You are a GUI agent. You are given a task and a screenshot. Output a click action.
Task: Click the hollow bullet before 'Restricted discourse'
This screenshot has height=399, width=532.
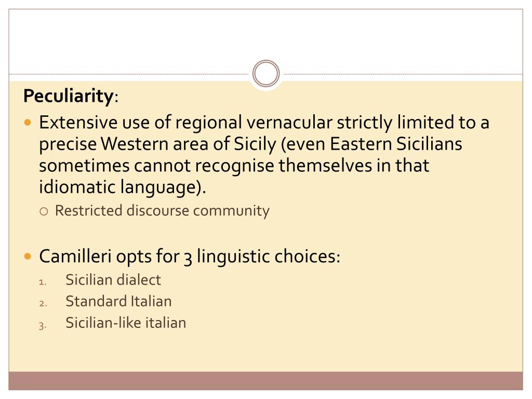point(44,212)
